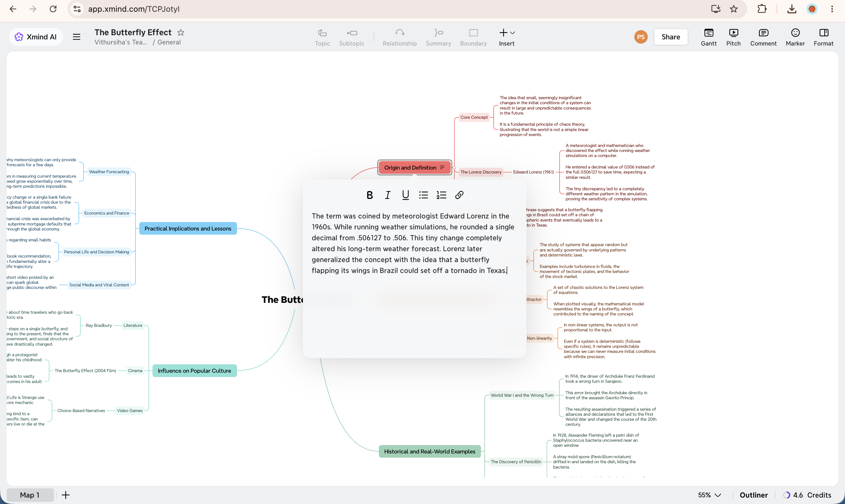Insert a numbered list in the note
The image size is (845, 504).
[x=441, y=195]
